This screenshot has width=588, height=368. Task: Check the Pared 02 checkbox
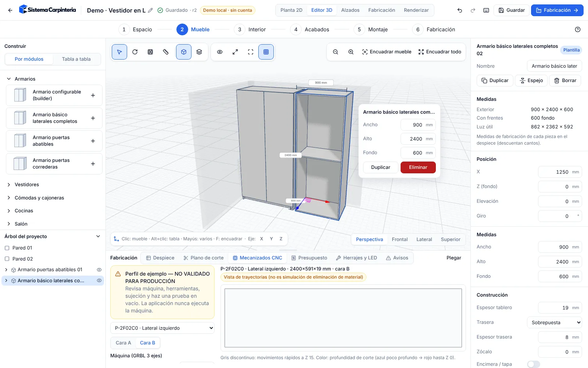[x=7, y=259]
